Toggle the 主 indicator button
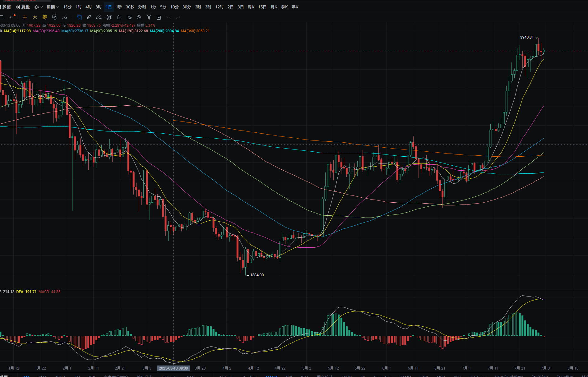 [x=25, y=17]
